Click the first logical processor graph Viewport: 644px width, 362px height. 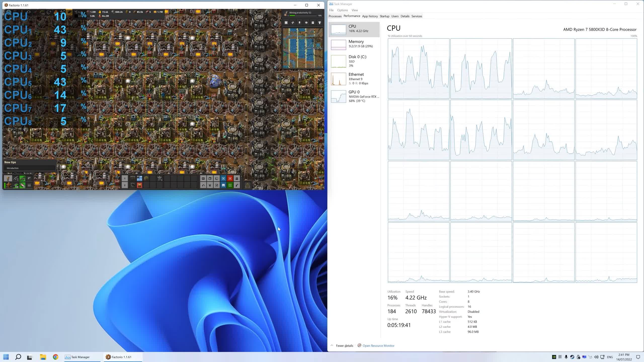pos(419,69)
